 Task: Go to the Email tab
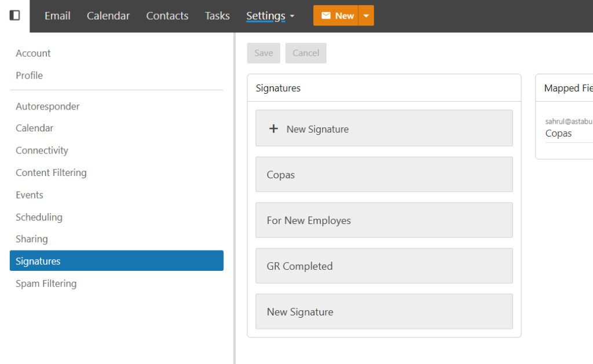(x=57, y=16)
